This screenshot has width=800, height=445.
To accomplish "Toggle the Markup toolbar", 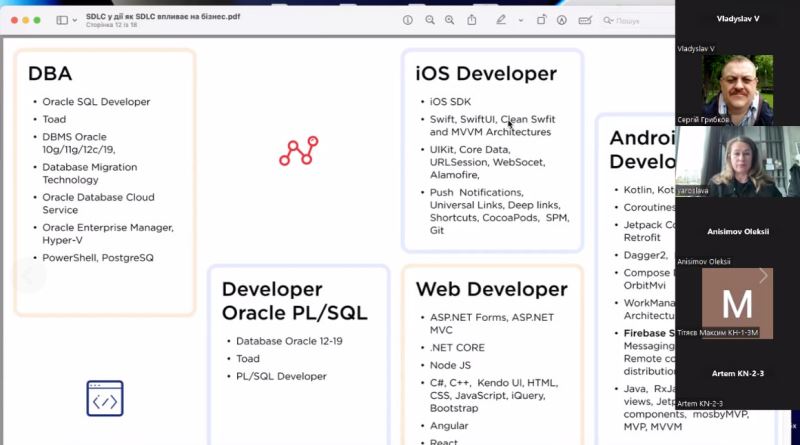I will coord(564,20).
